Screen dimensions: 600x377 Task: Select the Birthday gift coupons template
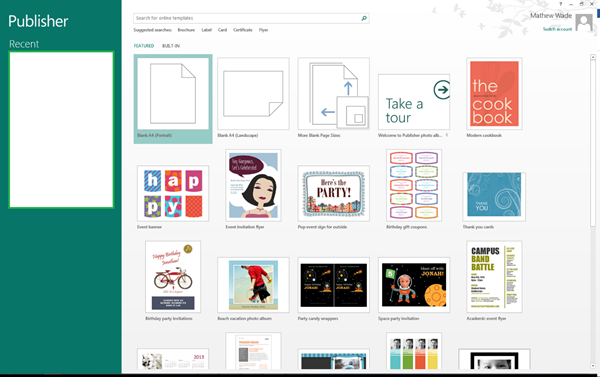414,185
